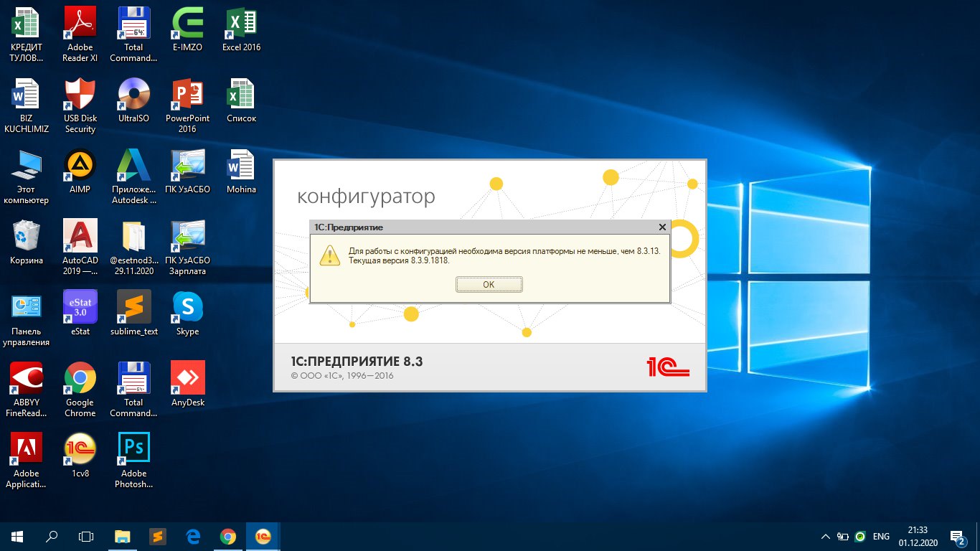Open Total Commander icon beside E-IMZO

pyautogui.click(x=133, y=34)
